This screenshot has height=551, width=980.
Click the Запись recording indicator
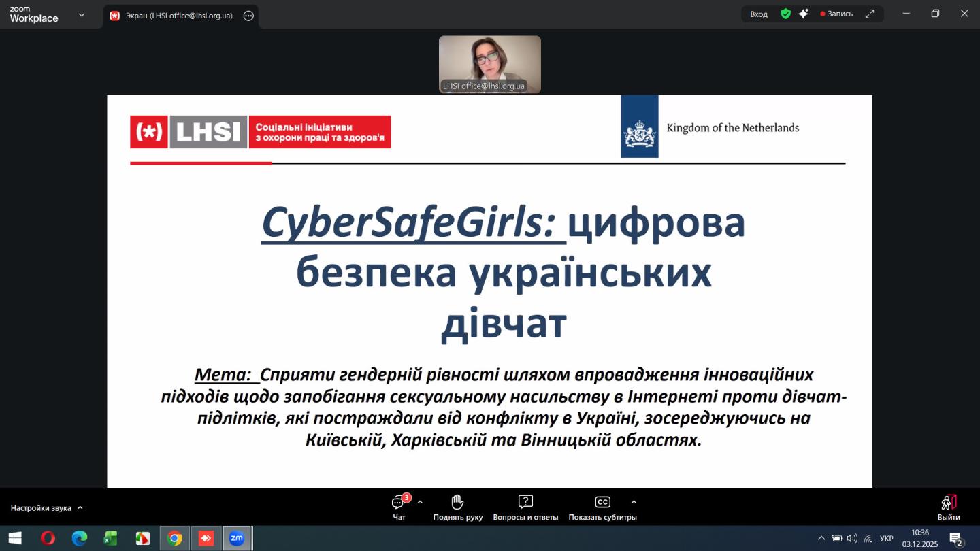click(836, 14)
